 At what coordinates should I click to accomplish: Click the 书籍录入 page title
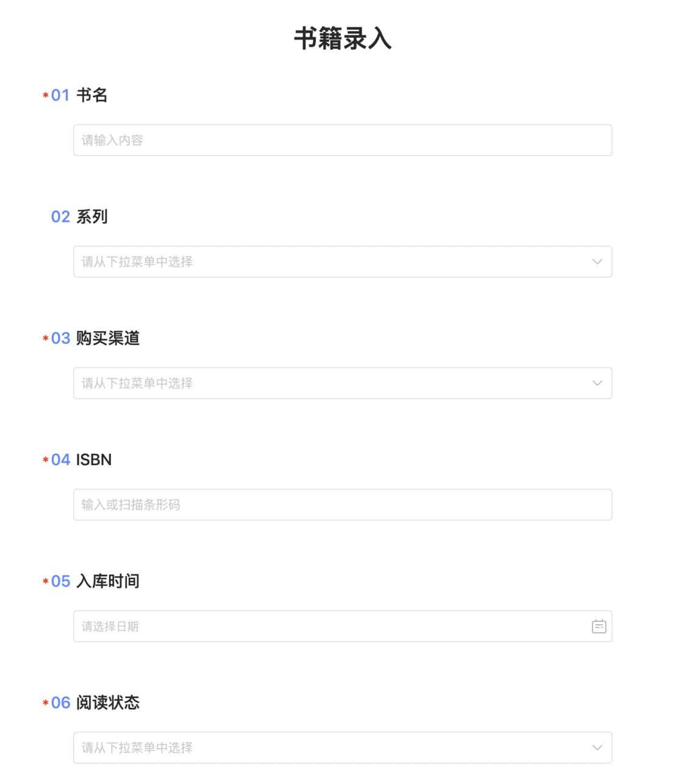342,38
